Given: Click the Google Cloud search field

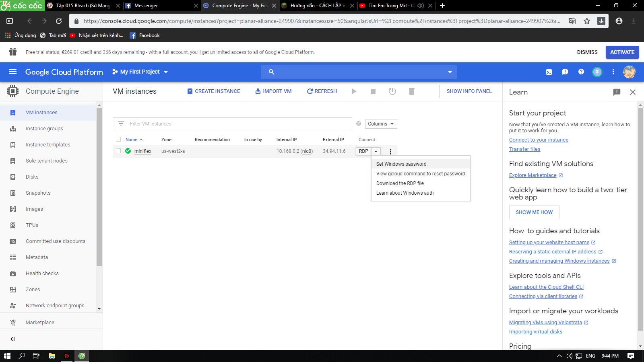Looking at the screenshot, I should tap(359, 72).
